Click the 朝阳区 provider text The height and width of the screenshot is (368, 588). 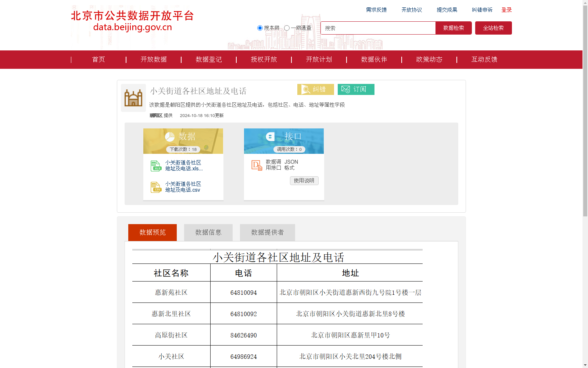[156, 116]
